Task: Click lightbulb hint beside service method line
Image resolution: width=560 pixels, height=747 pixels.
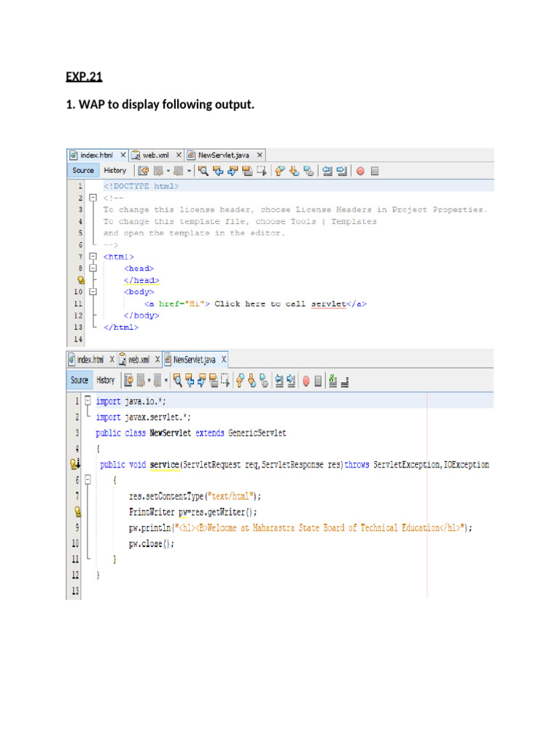Action: [x=75, y=463]
